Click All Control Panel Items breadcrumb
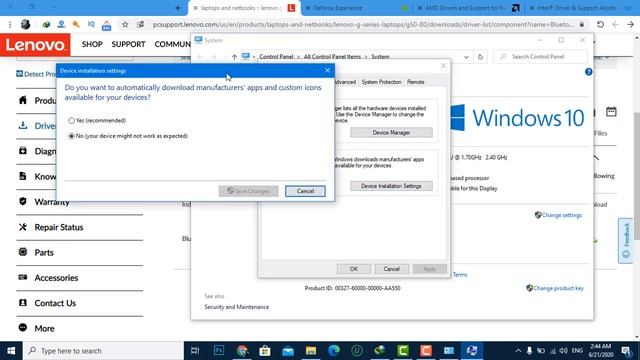This screenshot has height=360, width=640. click(x=332, y=57)
